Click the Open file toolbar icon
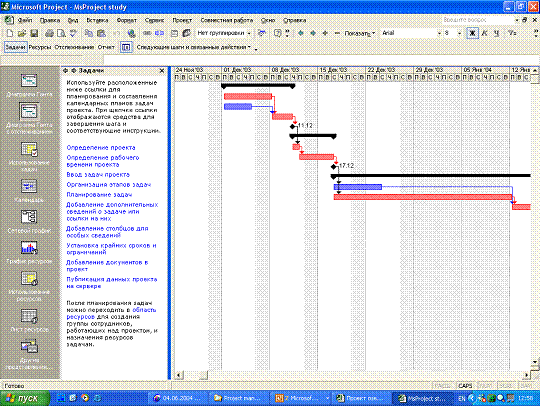Viewport: 540px width, 407px height. 22,33
